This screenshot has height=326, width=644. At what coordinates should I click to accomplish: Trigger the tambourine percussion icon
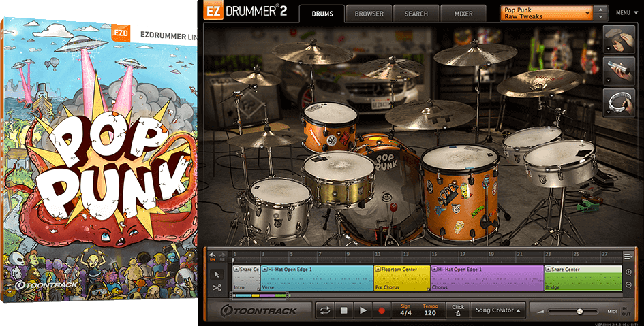tap(620, 103)
